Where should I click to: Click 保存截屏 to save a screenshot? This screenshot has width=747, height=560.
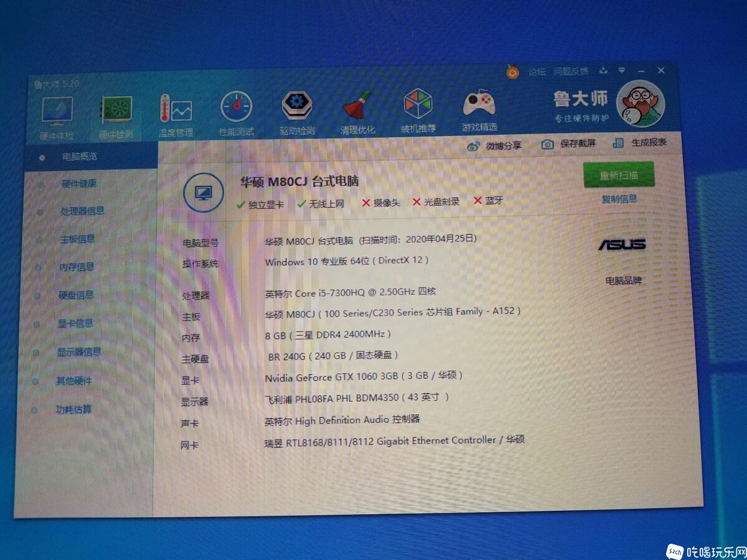(x=568, y=144)
